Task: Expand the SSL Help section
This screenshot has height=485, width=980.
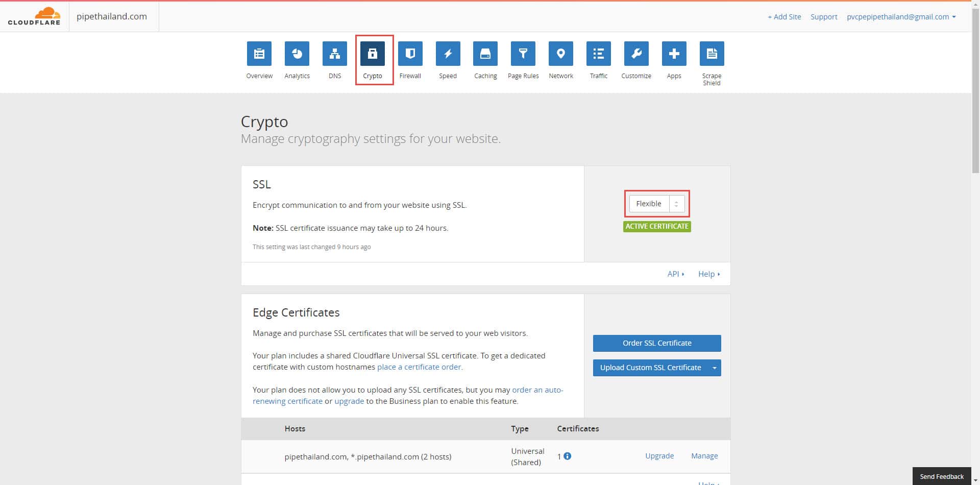Action: point(709,274)
